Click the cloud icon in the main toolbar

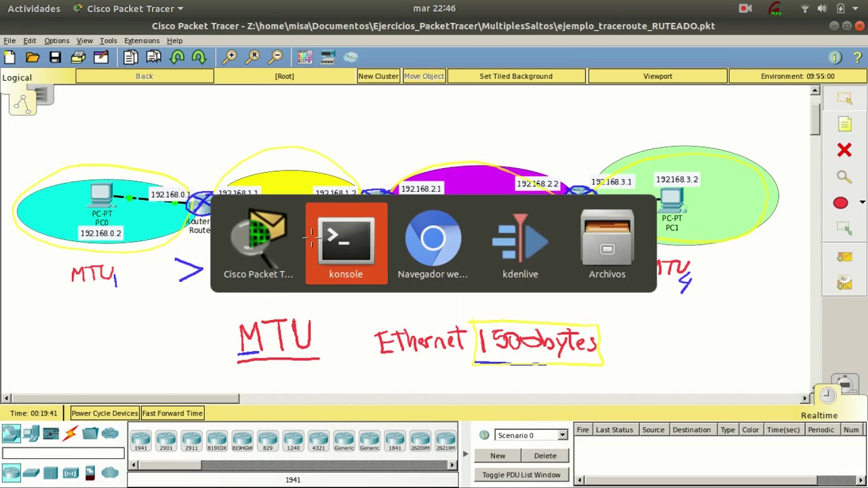pos(351,58)
